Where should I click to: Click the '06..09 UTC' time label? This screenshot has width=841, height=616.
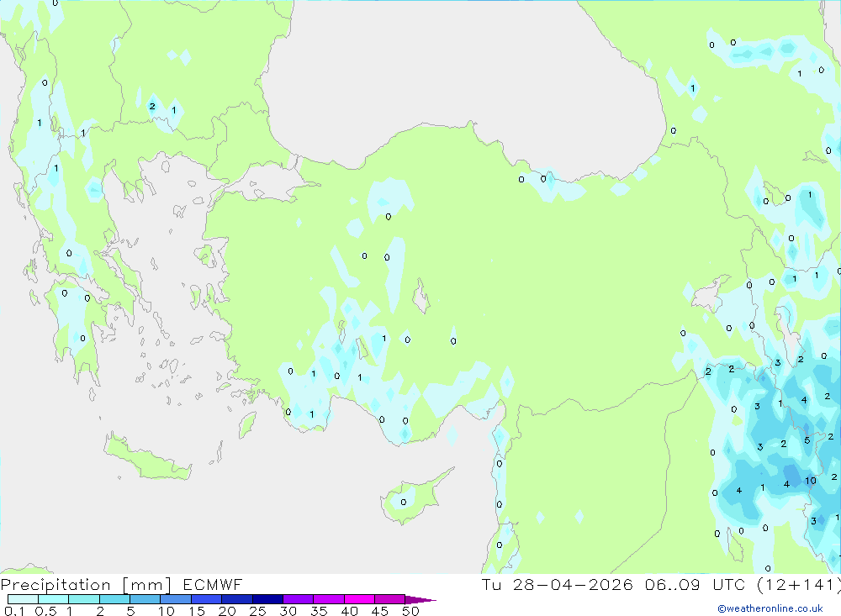[696, 584]
